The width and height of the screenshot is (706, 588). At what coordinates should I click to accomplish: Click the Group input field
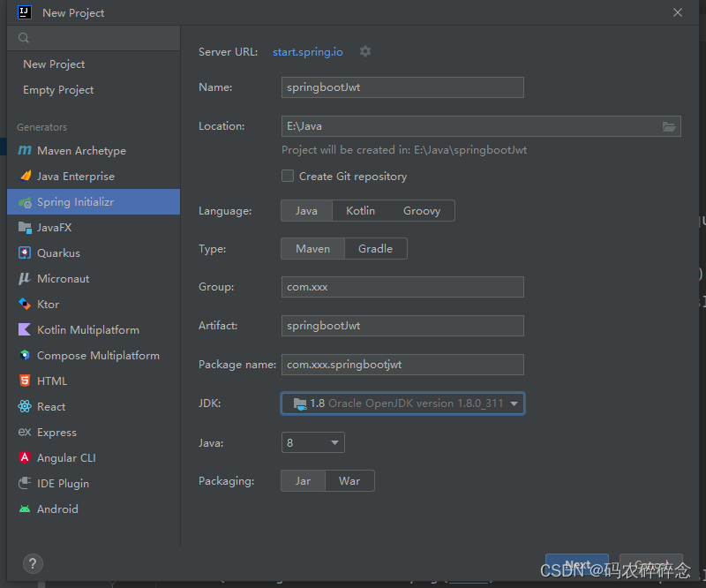402,287
